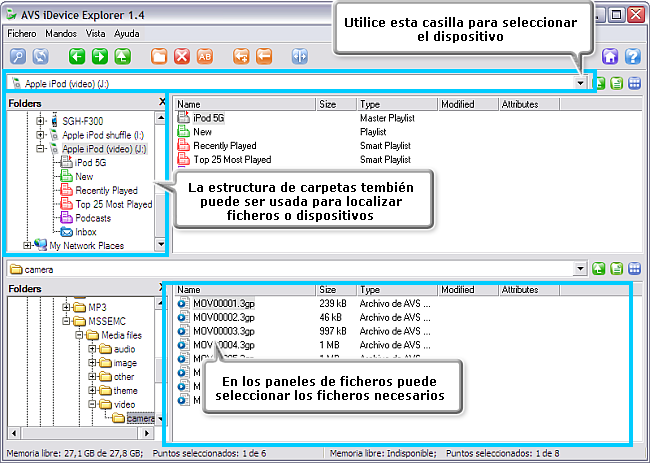Click down arrow on upper tree scrollbar
650x463 pixels.
click(x=161, y=245)
